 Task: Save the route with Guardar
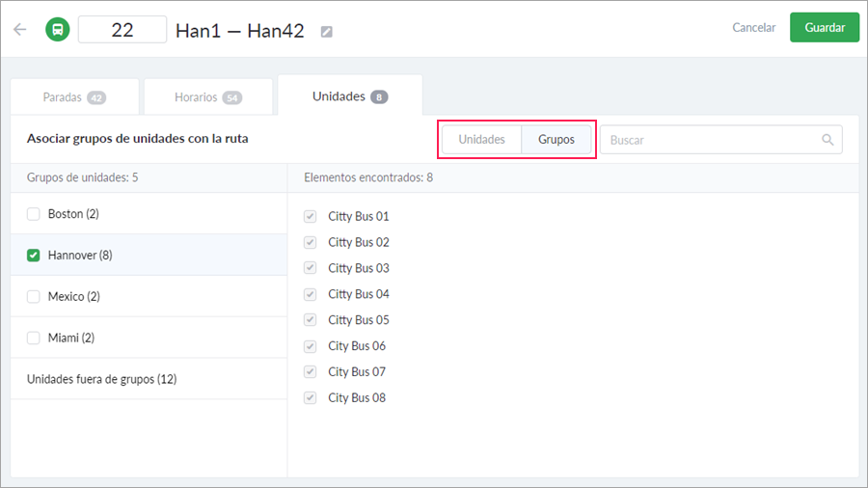tap(825, 27)
